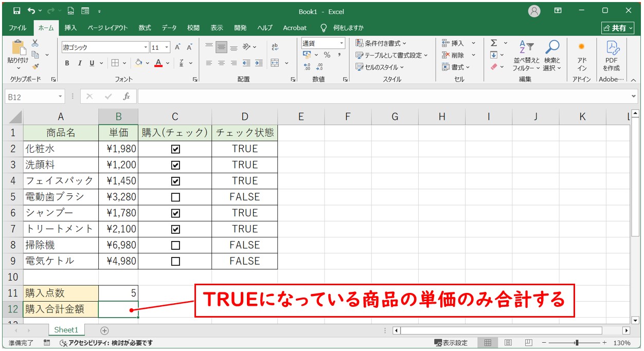Expand the formula bar
This screenshot has height=351, width=644.
pyautogui.click(x=634, y=96)
